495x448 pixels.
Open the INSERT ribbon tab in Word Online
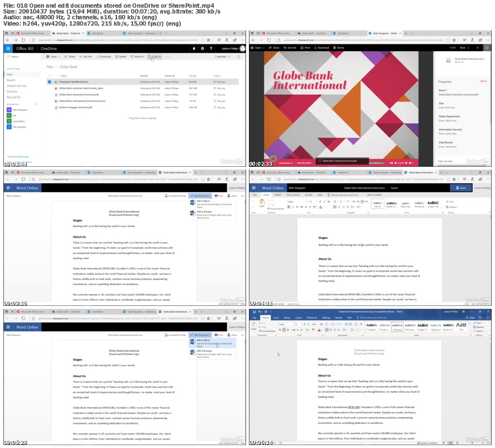pyautogui.click(x=278, y=195)
